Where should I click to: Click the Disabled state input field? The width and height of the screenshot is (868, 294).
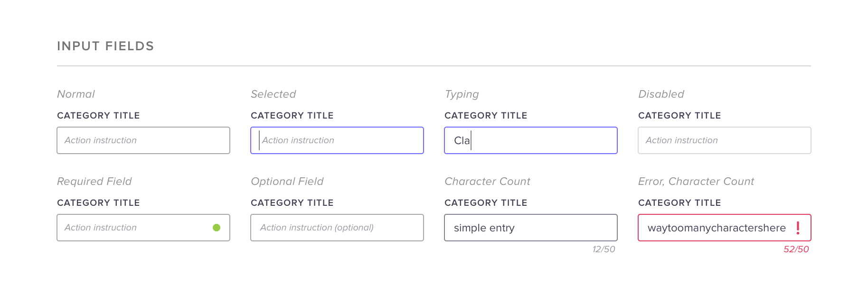(725, 140)
